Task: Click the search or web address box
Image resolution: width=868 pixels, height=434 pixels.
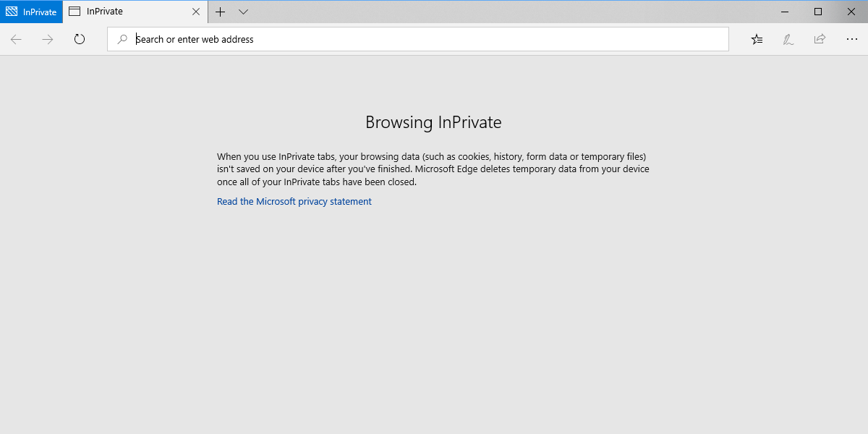Action: pos(418,39)
